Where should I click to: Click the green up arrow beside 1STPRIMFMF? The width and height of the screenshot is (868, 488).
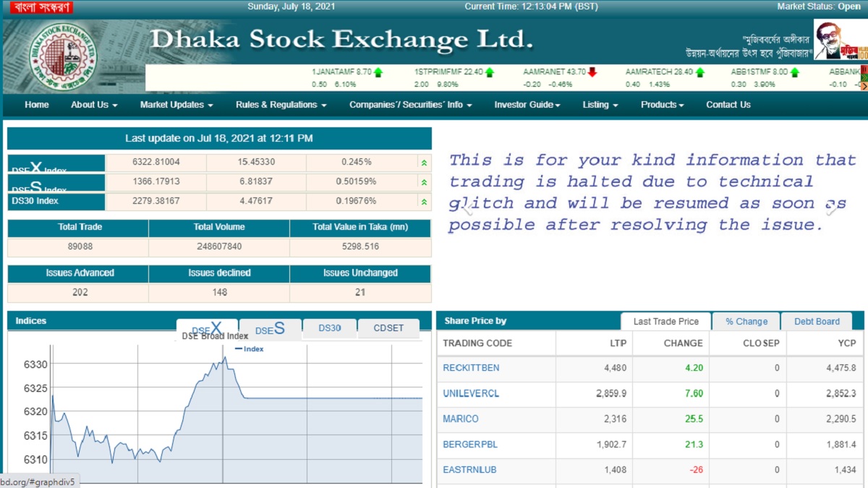(490, 72)
